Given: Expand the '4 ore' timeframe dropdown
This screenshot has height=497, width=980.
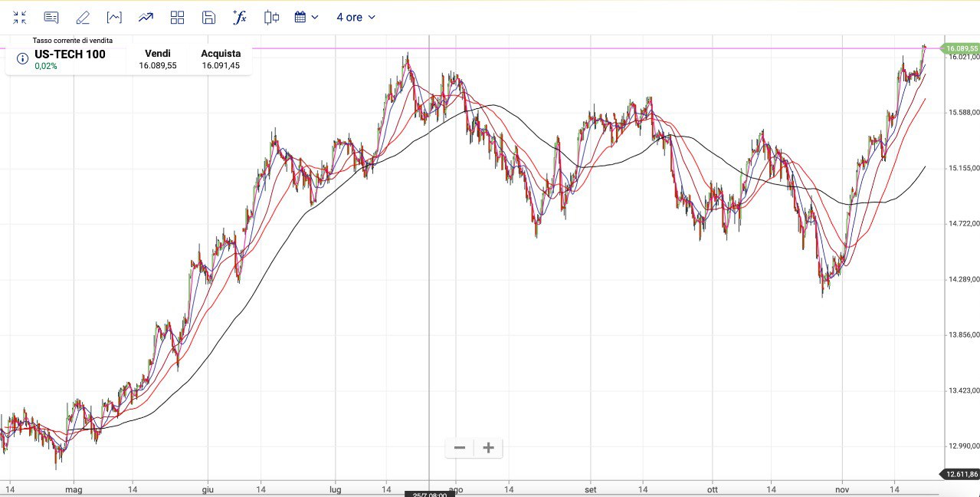Looking at the screenshot, I should 356,18.
